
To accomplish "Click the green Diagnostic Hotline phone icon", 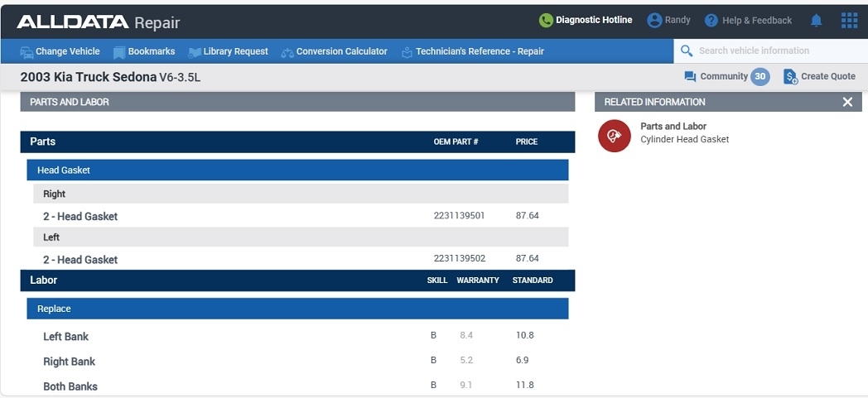I will [x=546, y=21].
